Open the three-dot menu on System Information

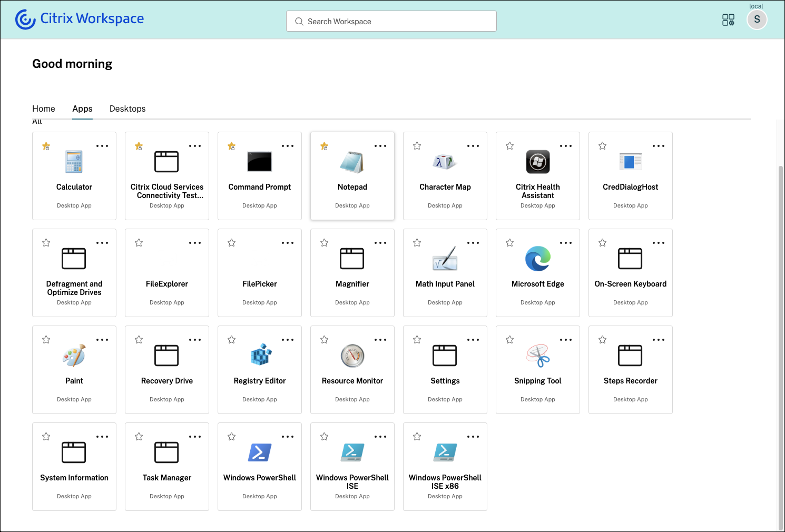(102, 437)
